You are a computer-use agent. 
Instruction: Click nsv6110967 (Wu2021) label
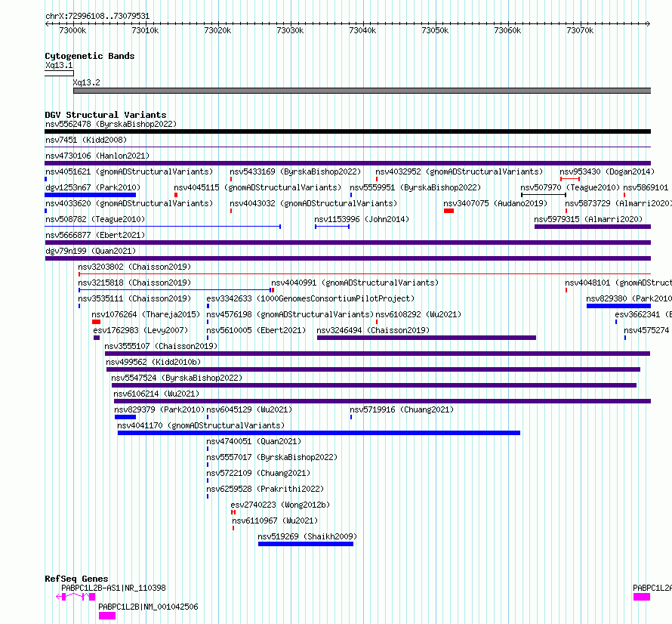pos(275,521)
